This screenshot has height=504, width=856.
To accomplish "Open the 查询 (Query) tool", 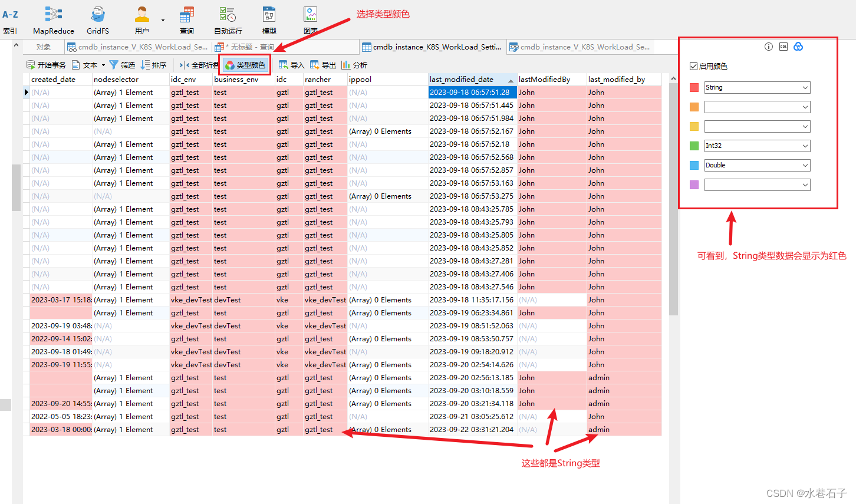I will tap(187, 21).
